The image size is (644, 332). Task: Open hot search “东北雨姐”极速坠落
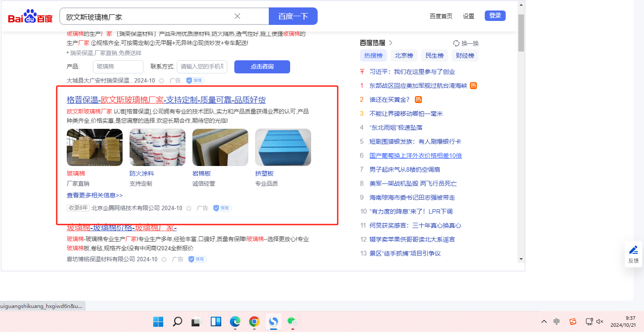396,128
